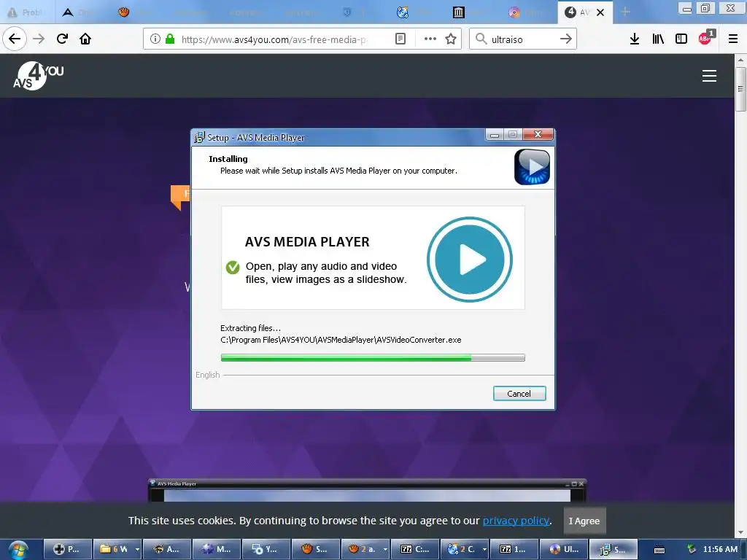Click the search go arrow next to ultraiso

[x=565, y=39]
